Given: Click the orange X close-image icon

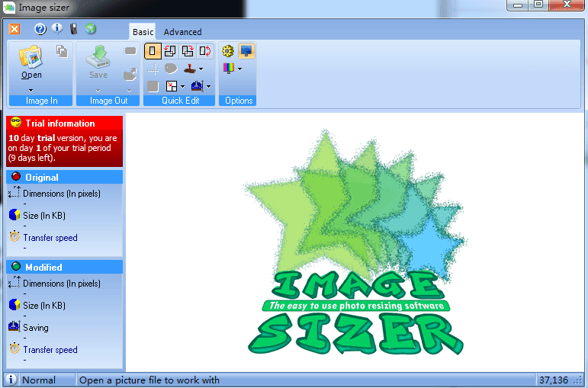Looking at the screenshot, I should 14,30.
